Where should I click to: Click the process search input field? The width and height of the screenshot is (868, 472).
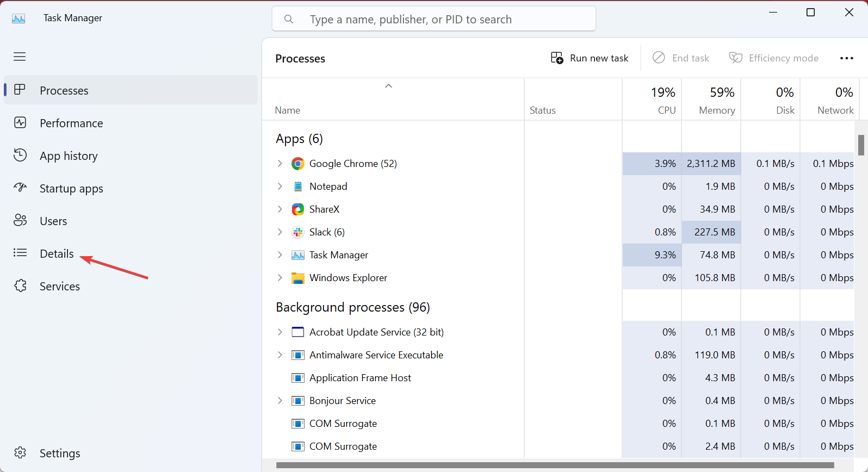pos(434,20)
